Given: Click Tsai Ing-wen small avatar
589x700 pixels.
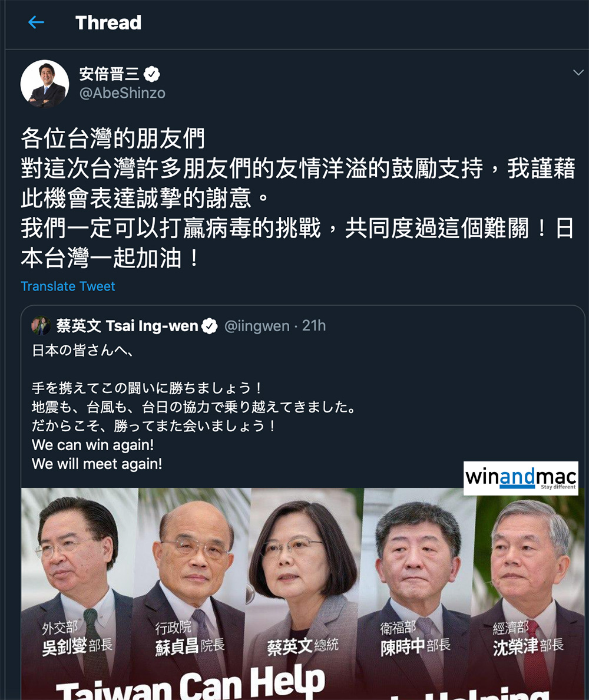Looking at the screenshot, I should coord(41,325).
